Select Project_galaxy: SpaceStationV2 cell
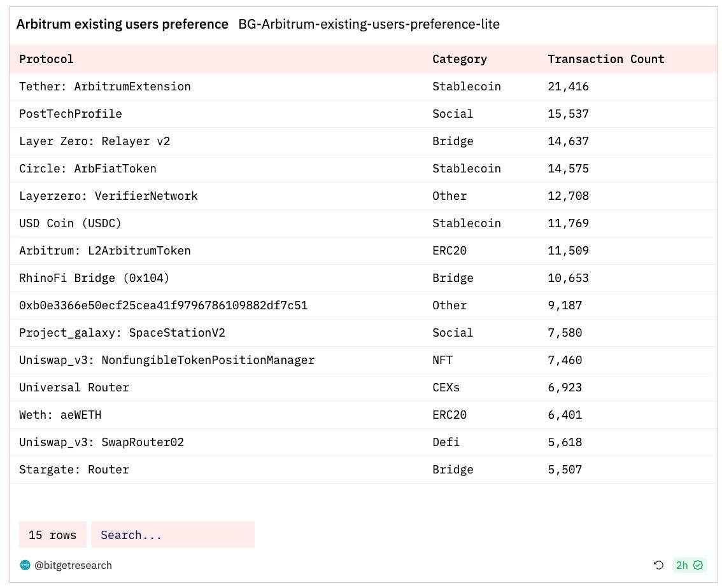Viewport: 722px width, 588px height. coord(122,333)
